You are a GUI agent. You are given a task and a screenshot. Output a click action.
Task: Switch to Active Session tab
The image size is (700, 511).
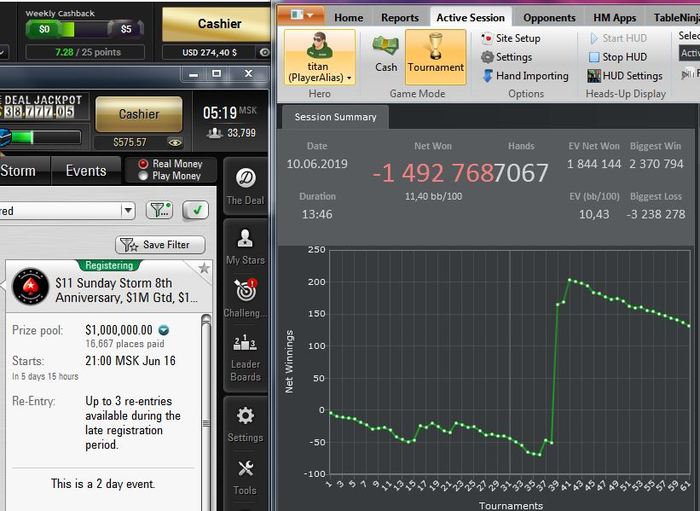point(471,18)
